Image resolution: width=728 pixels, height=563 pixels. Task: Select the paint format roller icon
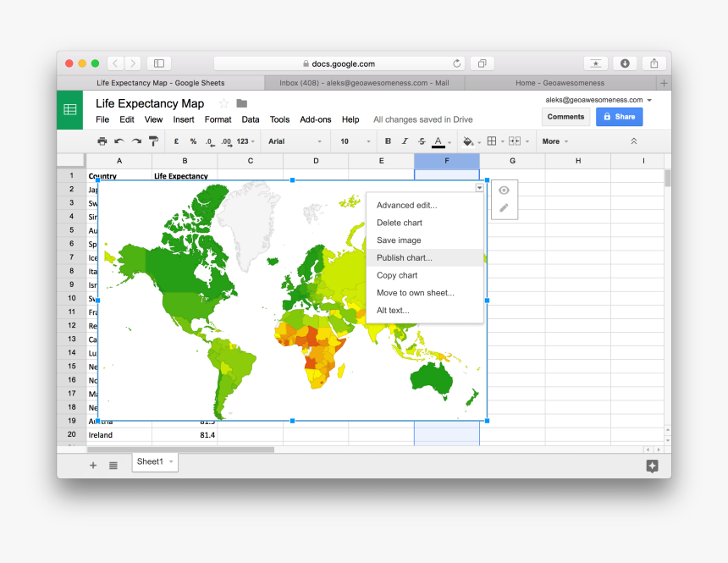[x=153, y=141]
